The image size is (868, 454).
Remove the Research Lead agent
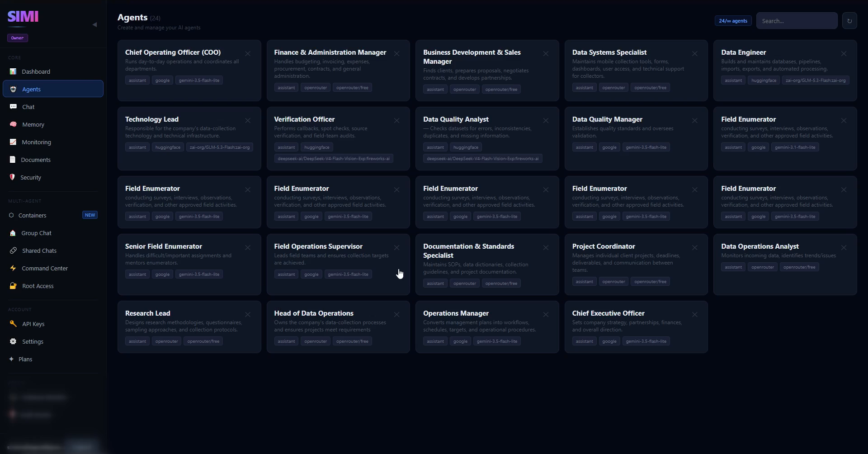(248, 315)
